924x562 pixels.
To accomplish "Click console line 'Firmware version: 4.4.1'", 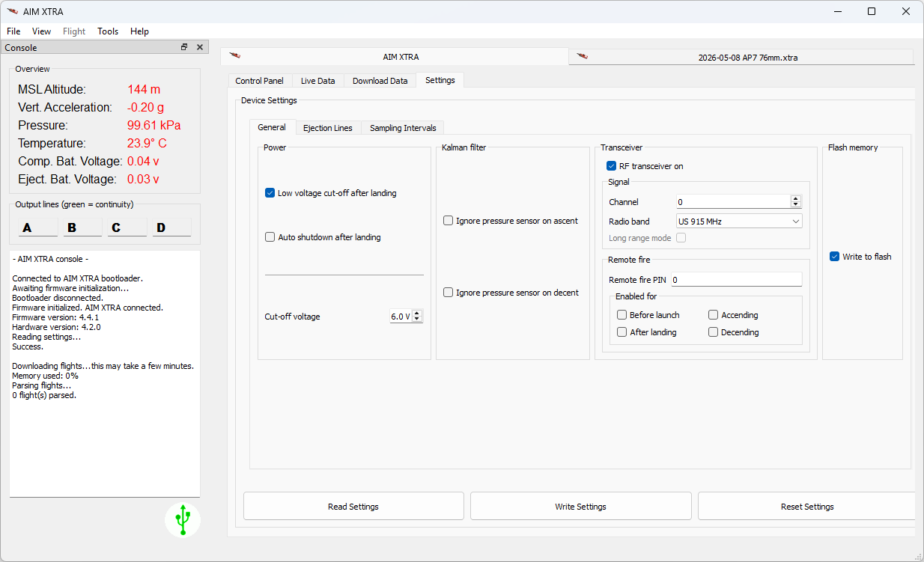I will [55, 317].
